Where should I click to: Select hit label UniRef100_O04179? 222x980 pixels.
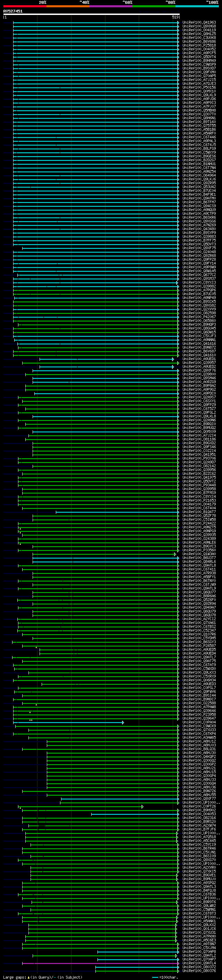(199, 504)
